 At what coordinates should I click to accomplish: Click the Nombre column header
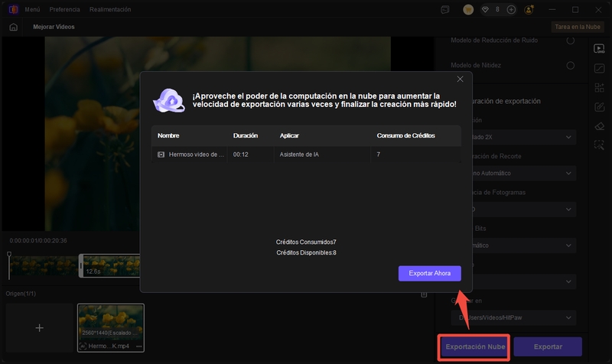click(168, 135)
